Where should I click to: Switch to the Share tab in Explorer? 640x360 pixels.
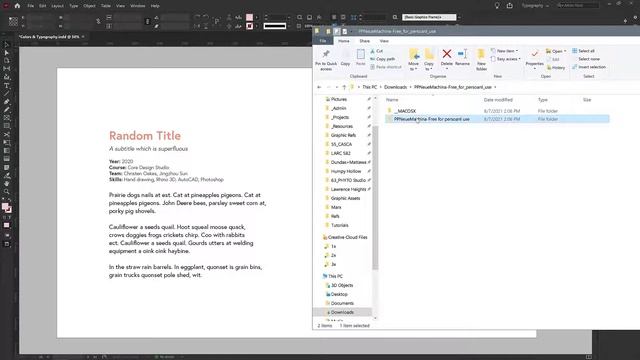[364, 41]
